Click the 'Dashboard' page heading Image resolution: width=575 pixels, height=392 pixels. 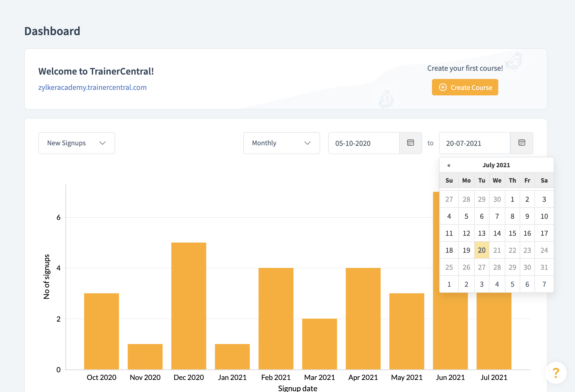52,31
